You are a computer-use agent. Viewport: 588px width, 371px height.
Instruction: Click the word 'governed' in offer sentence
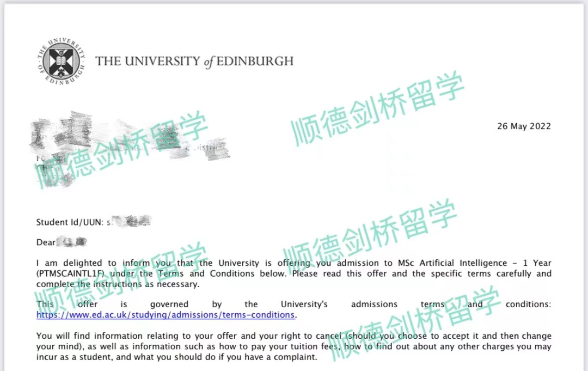(169, 305)
